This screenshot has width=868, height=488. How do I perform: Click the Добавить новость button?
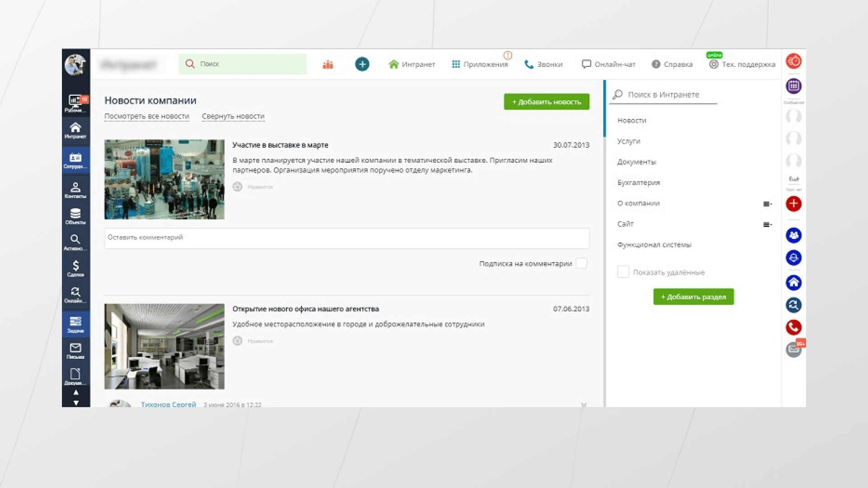547,102
